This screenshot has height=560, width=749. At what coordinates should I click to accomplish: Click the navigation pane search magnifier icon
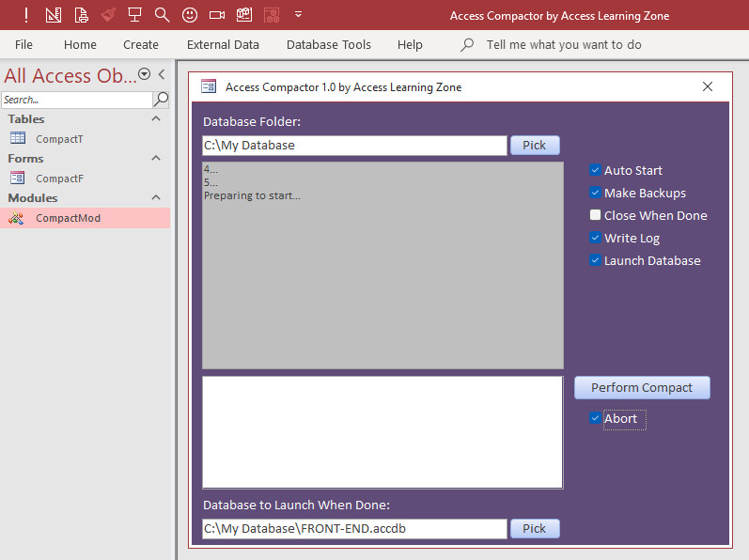[x=162, y=100]
